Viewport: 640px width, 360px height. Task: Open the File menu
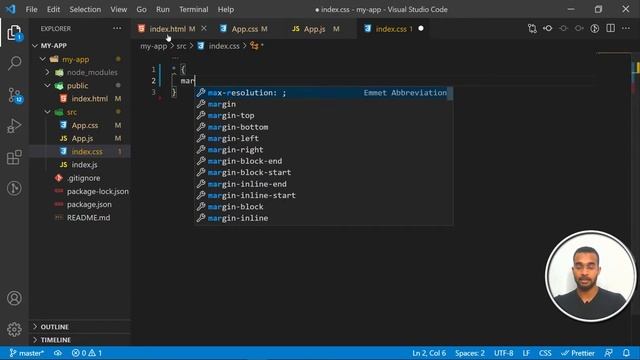[x=31, y=9]
